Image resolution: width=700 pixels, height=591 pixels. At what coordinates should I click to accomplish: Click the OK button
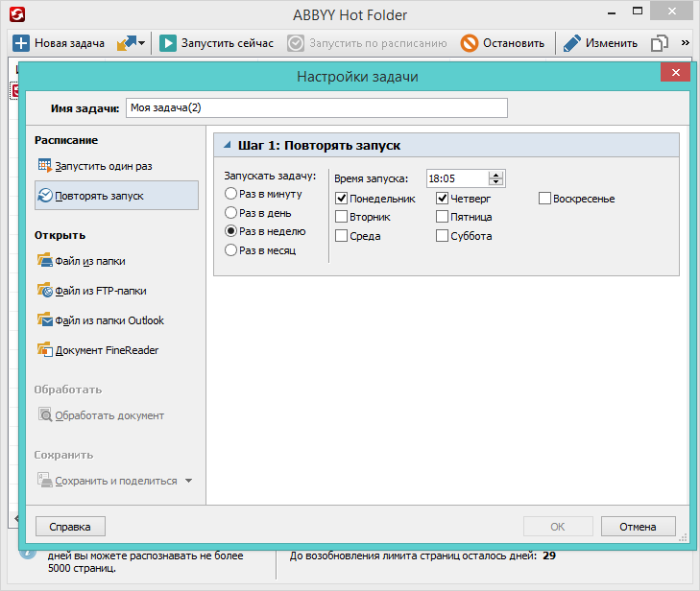pyautogui.click(x=558, y=527)
